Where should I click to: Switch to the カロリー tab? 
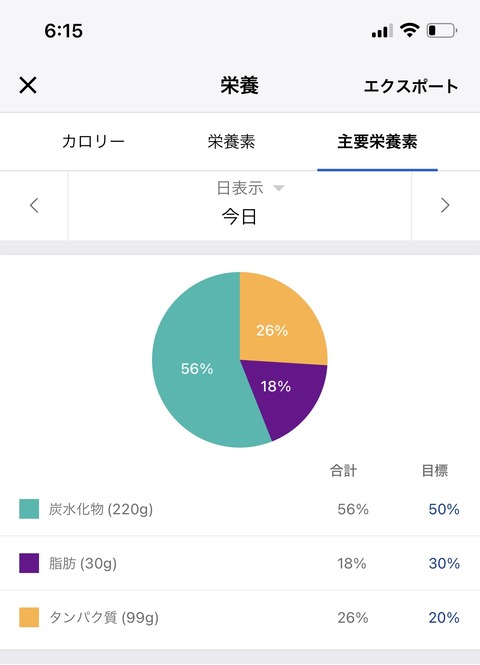pos(93,141)
